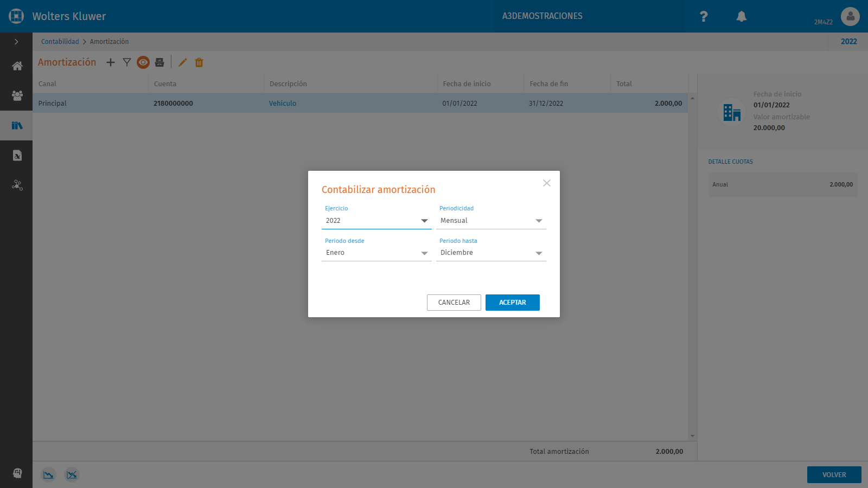Click the assistant icon at sidebar bottom

click(17, 473)
